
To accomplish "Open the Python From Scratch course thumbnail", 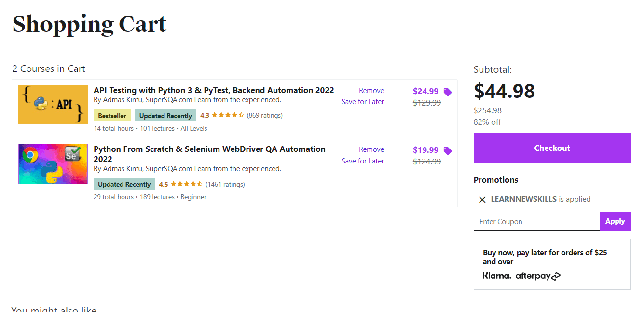I will coord(53,163).
